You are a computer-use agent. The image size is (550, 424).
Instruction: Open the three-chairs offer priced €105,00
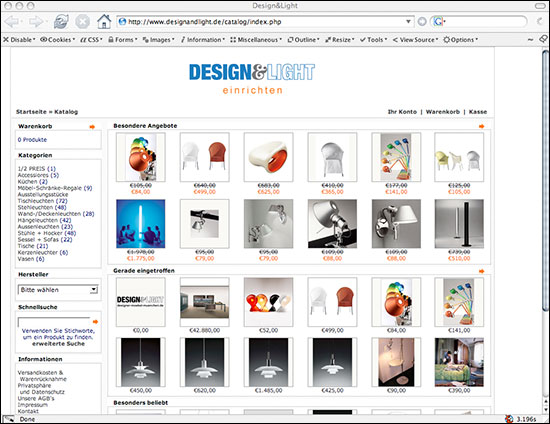click(459, 157)
